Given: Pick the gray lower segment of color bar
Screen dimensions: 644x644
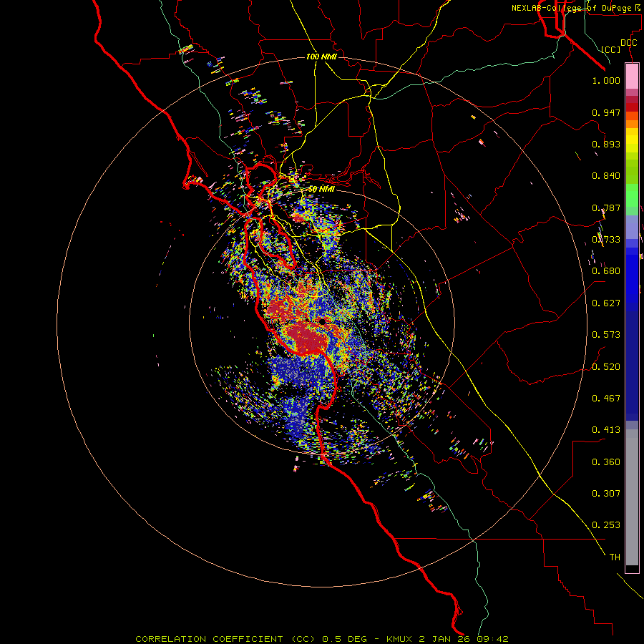Looking at the screenshot, I should 632,497.
